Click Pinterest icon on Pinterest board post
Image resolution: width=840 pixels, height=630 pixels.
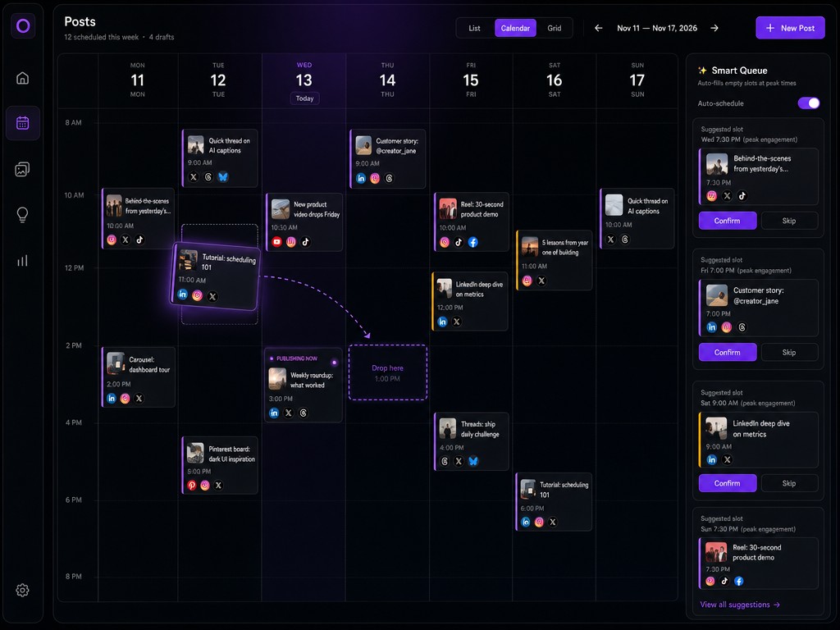(x=192, y=486)
